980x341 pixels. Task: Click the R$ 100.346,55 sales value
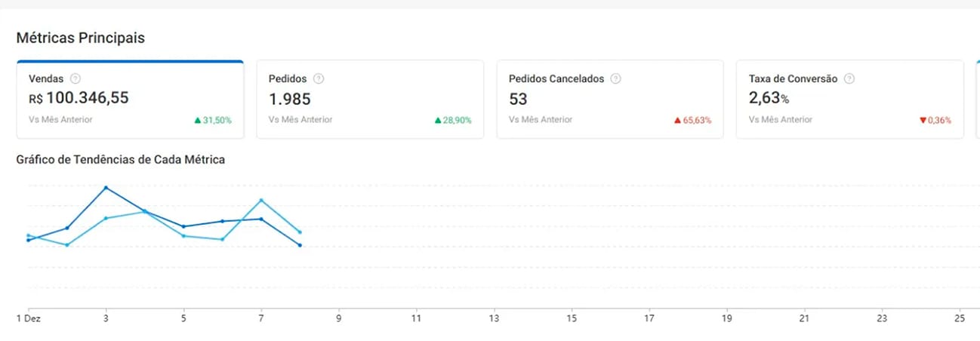click(79, 98)
